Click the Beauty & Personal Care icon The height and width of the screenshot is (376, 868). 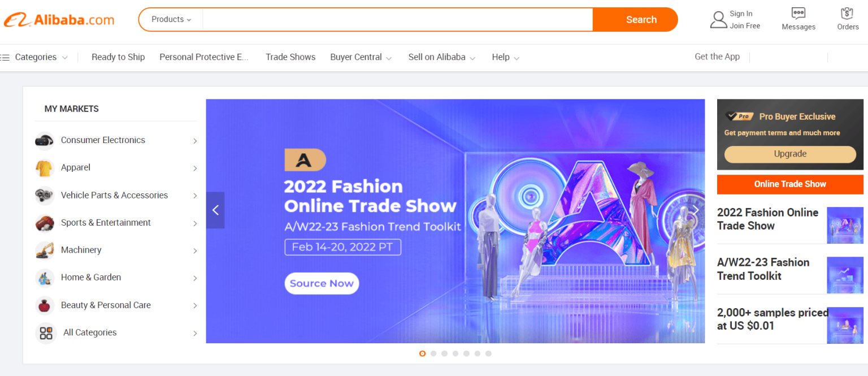(44, 305)
